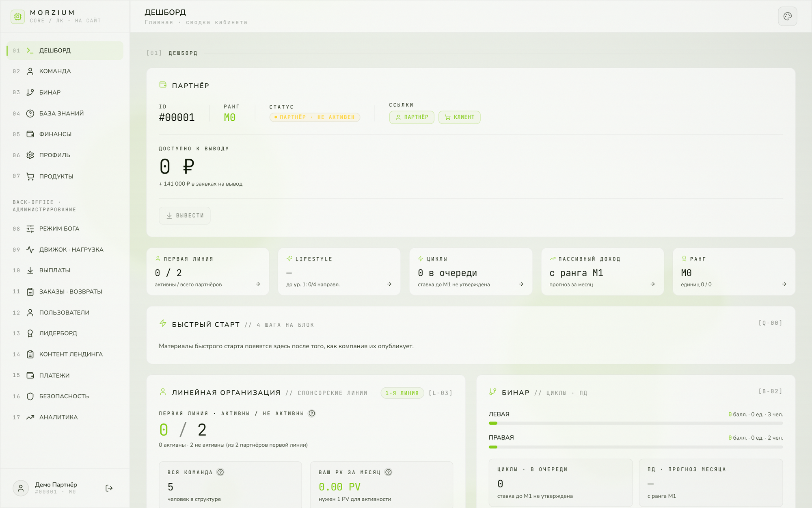Click the arrow in ПЕРВАЯ ЛИНИЯ card

coord(258,284)
